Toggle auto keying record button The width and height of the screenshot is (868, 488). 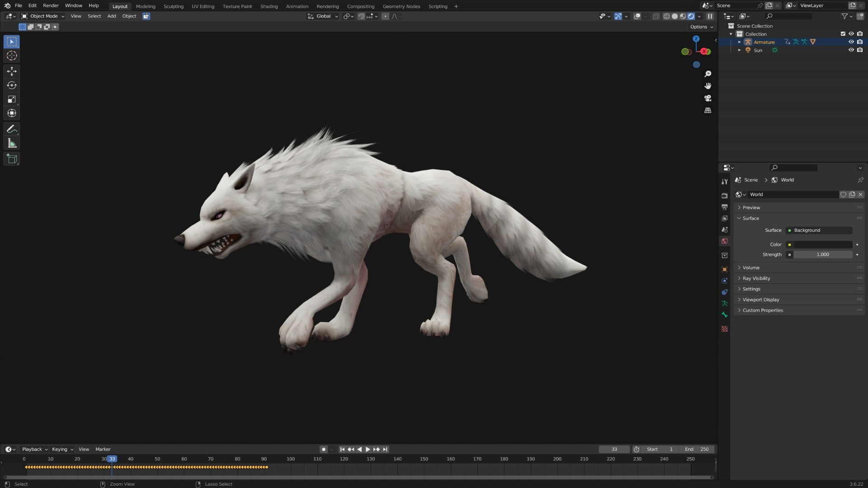point(324,450)
